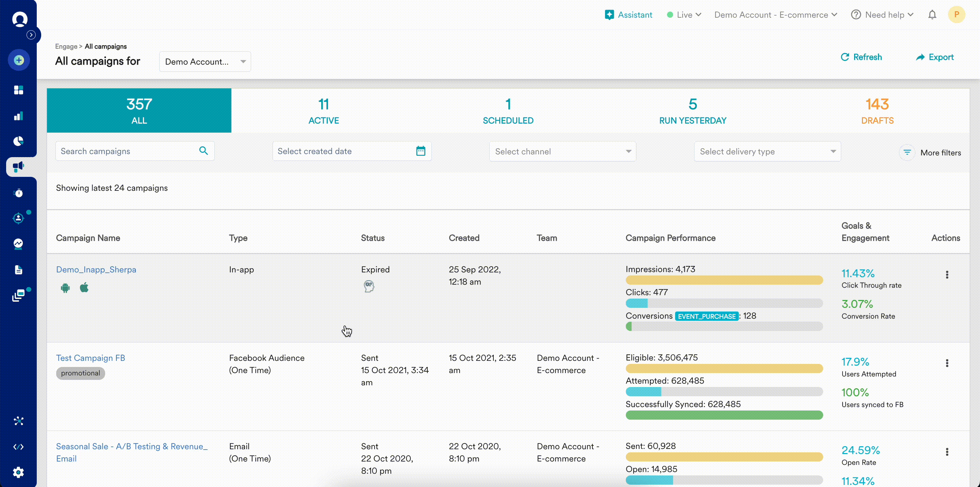This screenshot has width=980, height=487.
Task: Open the Test Campaign FB link
Action: [91, 358]
